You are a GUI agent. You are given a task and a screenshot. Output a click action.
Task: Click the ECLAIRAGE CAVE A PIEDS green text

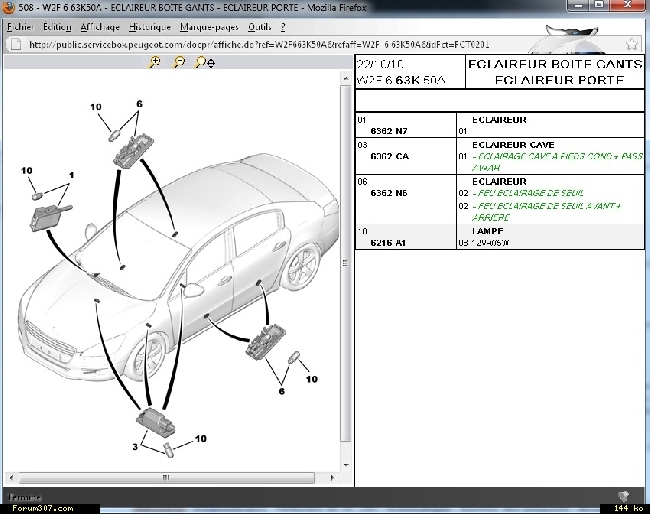pos(557,162)
